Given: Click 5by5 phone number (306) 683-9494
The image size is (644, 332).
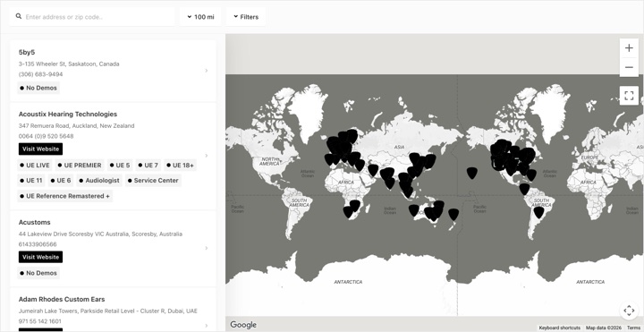Looking at the screenshot, I should [x=40, y=74].
